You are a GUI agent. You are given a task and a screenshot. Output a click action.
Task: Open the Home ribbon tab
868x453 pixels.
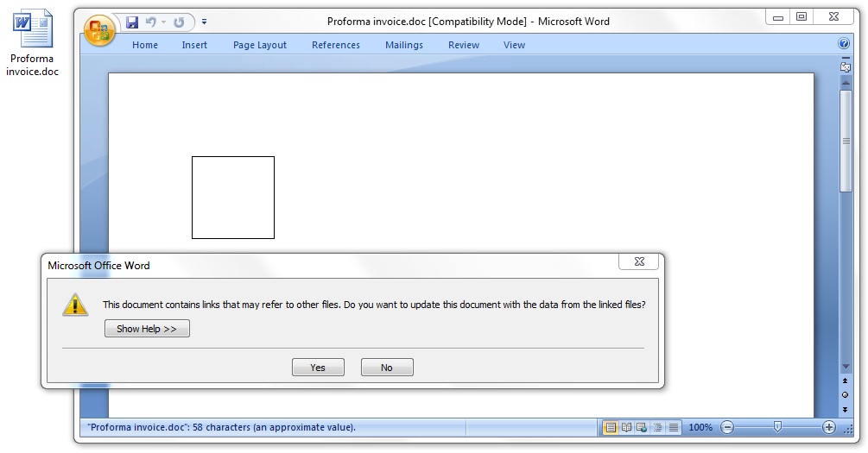(x=145, y=45)
